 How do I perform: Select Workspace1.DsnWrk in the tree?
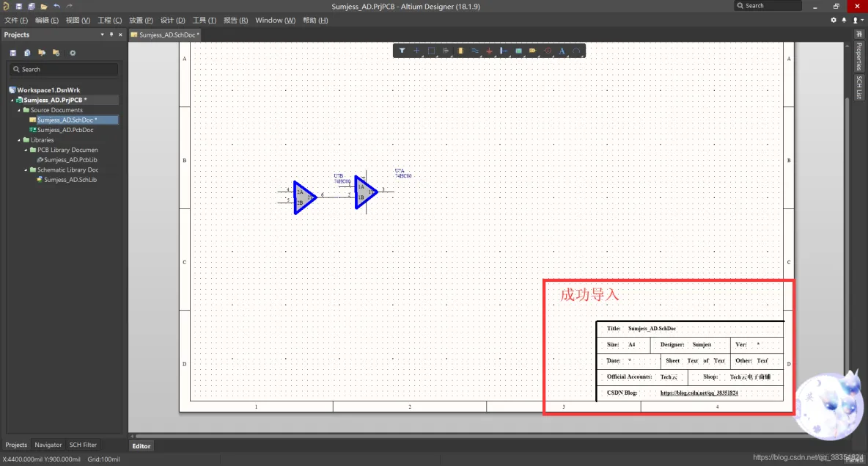pos(48,90)
